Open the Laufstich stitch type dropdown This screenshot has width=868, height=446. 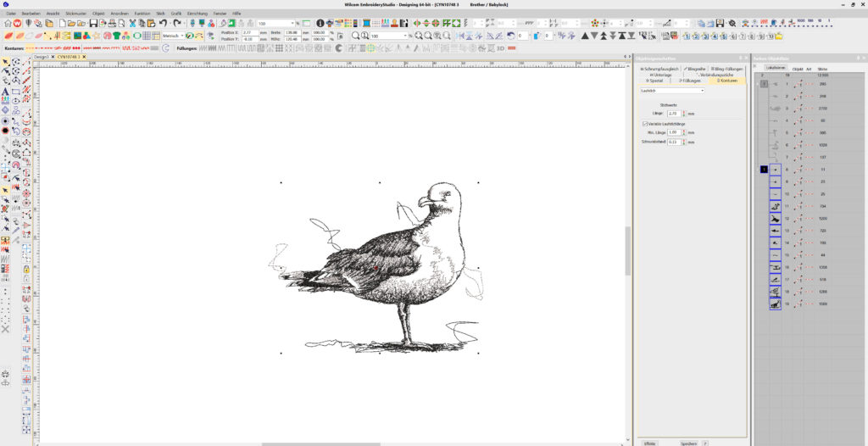click(701, 90)
